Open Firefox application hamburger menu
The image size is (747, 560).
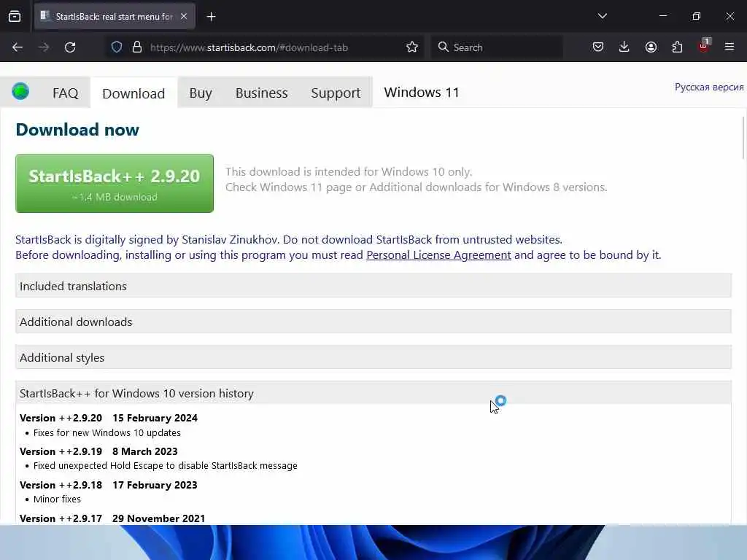(729, 47)
